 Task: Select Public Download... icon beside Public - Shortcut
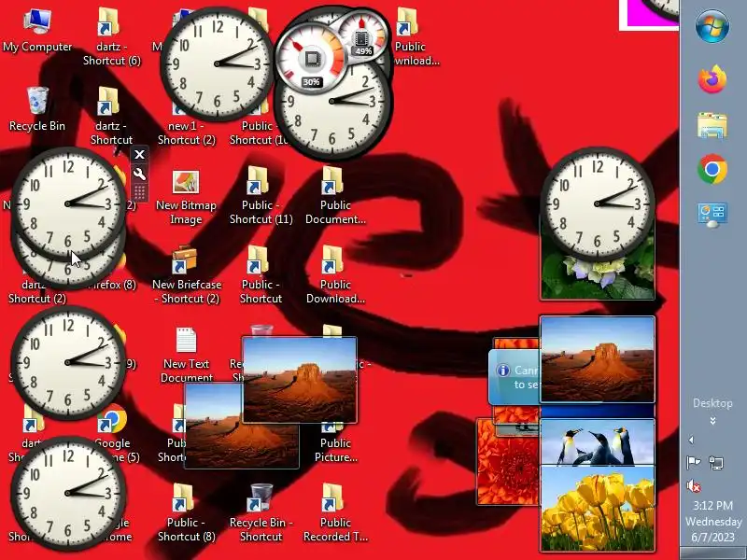tap(335, 274)
